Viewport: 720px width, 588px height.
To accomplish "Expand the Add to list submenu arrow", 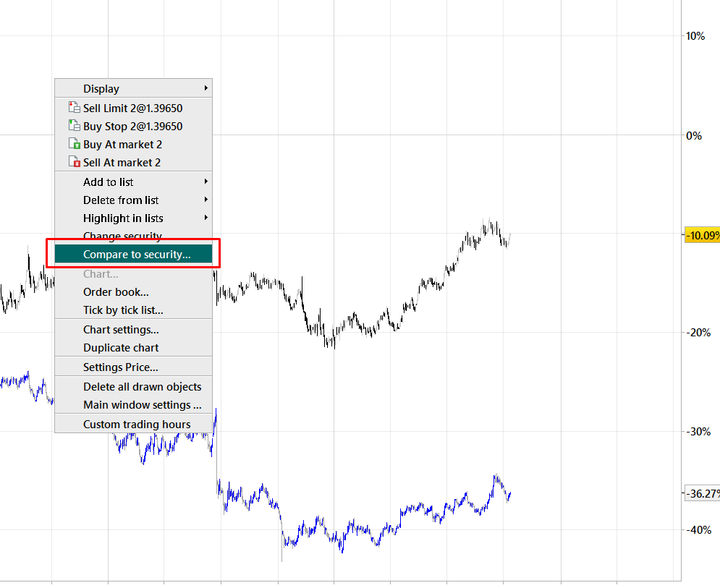I will (x=206, y=182).
